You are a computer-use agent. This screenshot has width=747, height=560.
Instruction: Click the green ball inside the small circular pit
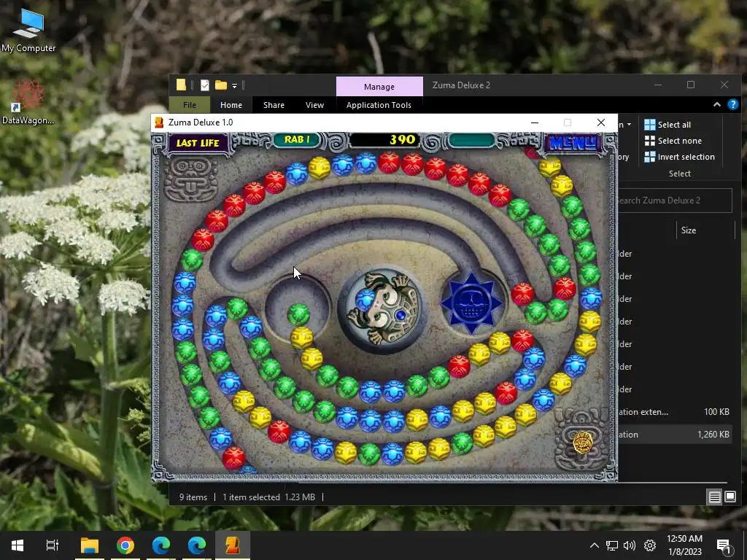298,314
